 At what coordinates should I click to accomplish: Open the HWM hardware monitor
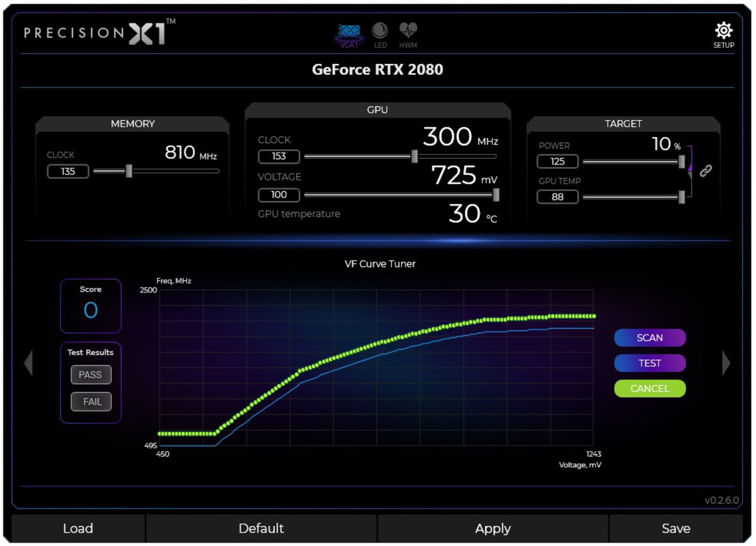[x=408, y=36]
